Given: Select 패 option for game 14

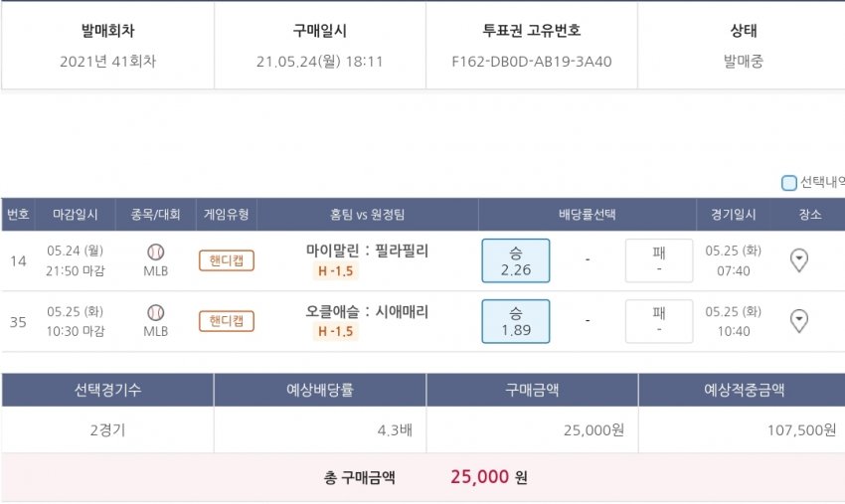Looking at the screenshot, I should 658,260.
